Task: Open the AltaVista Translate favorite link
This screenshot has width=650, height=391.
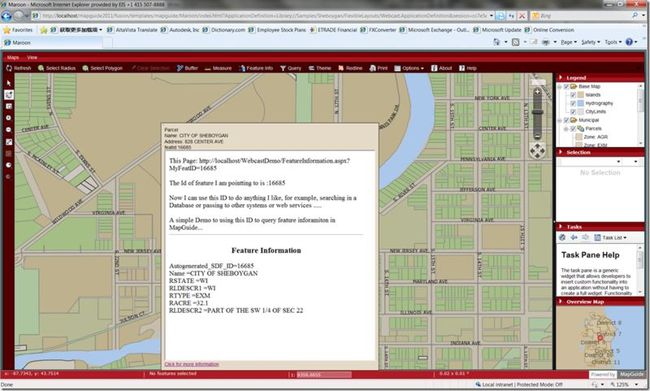Action: (132, 30)
